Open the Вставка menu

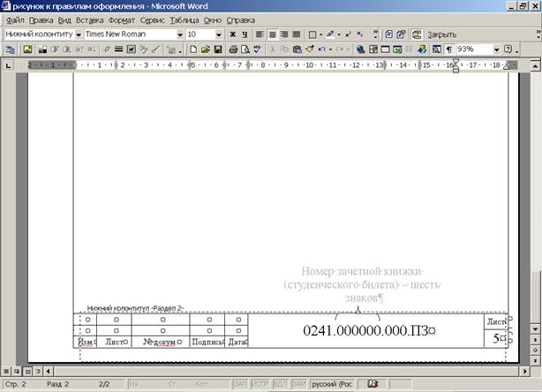pyautogui.click(x=89, y=20)
